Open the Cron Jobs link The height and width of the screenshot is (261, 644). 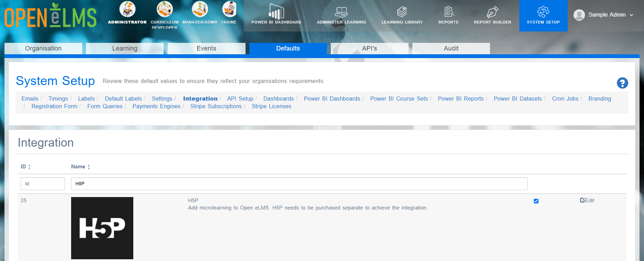pyautogui.click(x=565, y=99)
